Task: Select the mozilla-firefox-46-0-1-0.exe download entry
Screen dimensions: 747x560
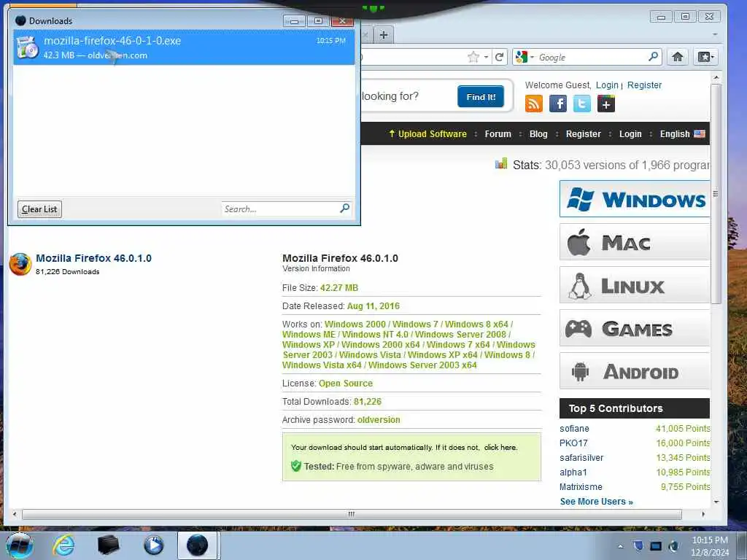Action: click(x=184, y=47)
